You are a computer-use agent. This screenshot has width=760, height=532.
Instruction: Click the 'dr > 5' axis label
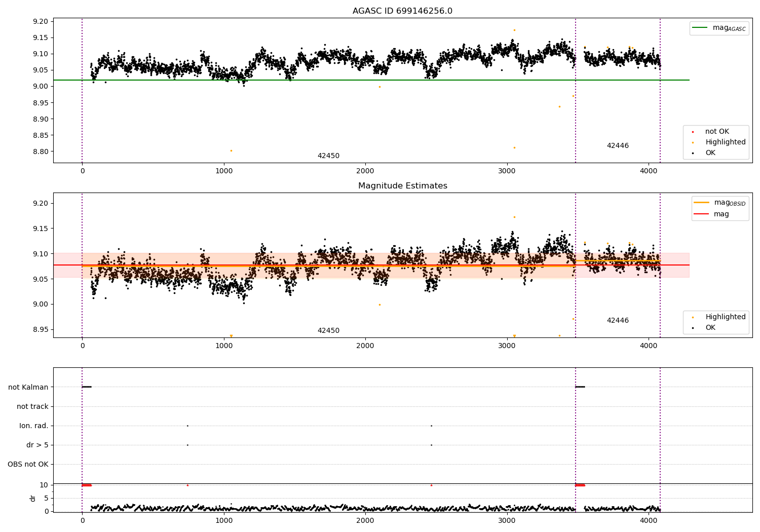pos(37,445)
